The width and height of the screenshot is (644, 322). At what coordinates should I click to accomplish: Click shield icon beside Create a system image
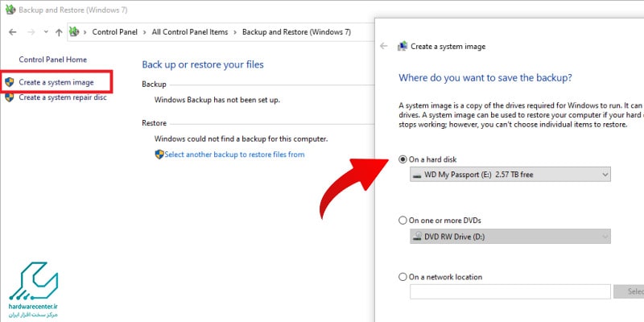click(10, 82)
